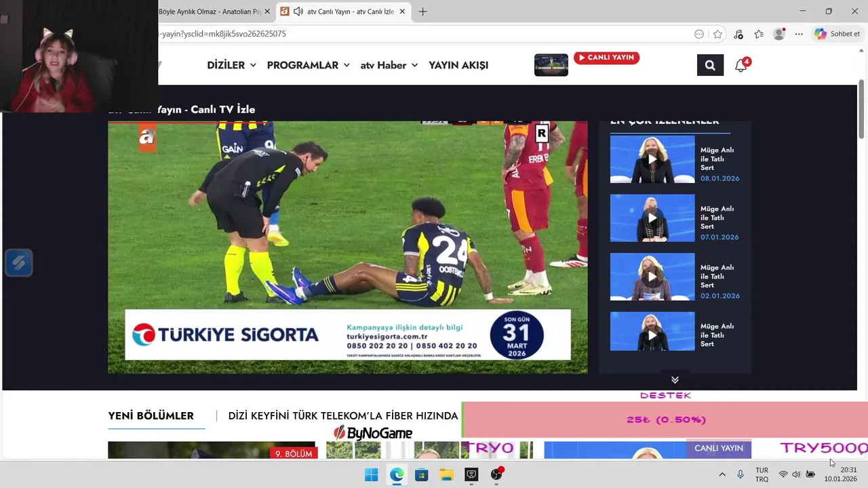Image resolution: width=868 pixels, height=488 pixels.
Task: Open the Favorites list icon
Action: tap(759, 34)
